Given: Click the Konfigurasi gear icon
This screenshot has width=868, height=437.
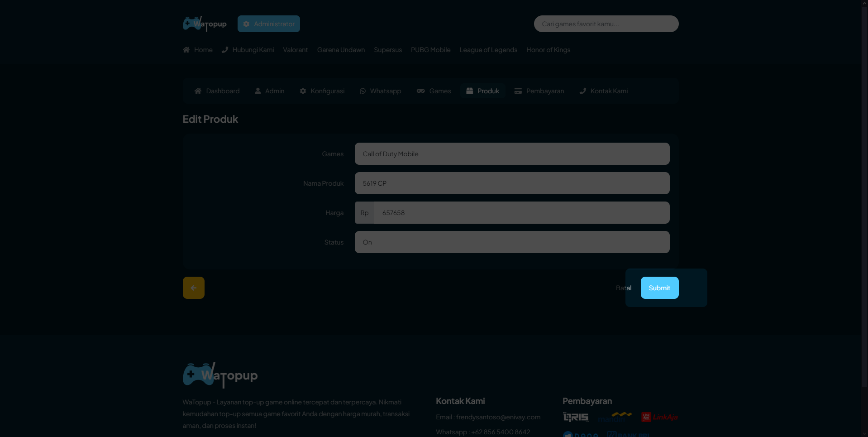Looking at the screenshot, I should coord(303,91).
